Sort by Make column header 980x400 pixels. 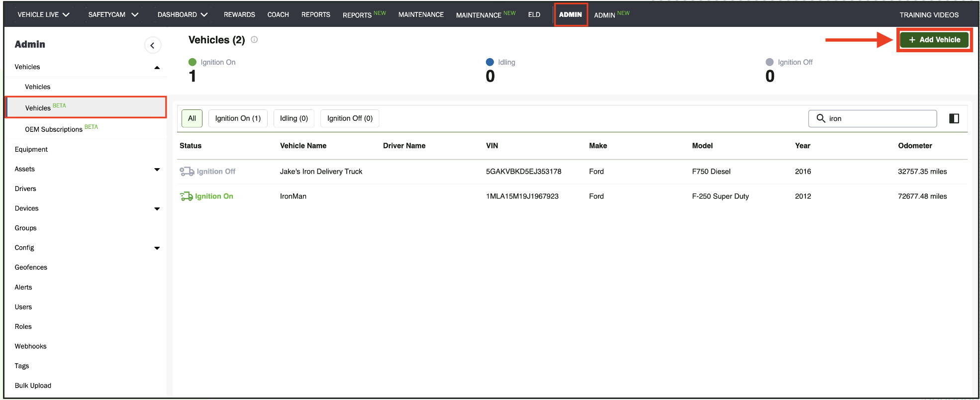click(x=598, y=146)
